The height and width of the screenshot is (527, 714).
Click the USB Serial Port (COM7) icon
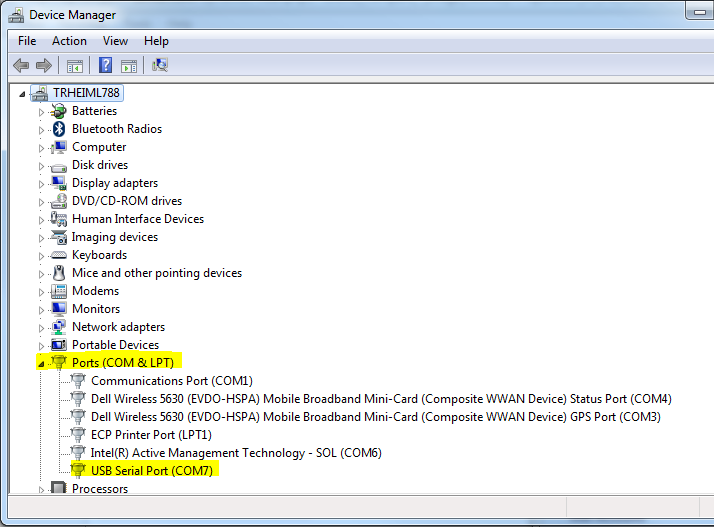click(78, 471)
